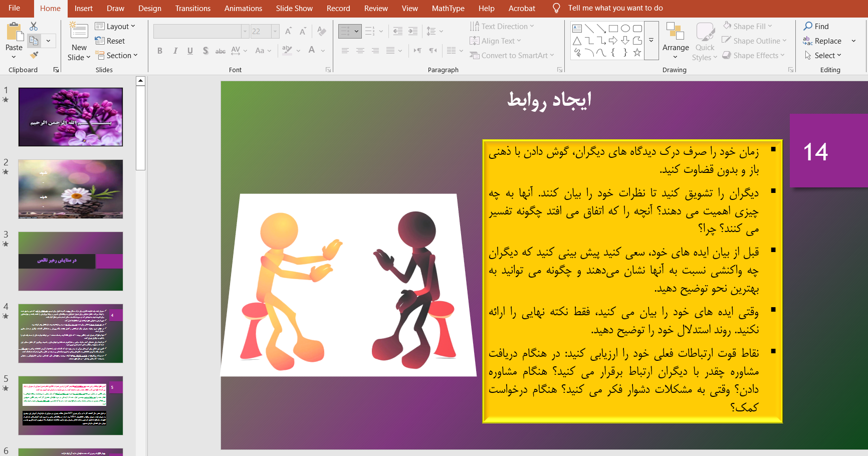Select slide 3 thumbnail in panel
Screen dimensions: 868x456
click(71, 261)
